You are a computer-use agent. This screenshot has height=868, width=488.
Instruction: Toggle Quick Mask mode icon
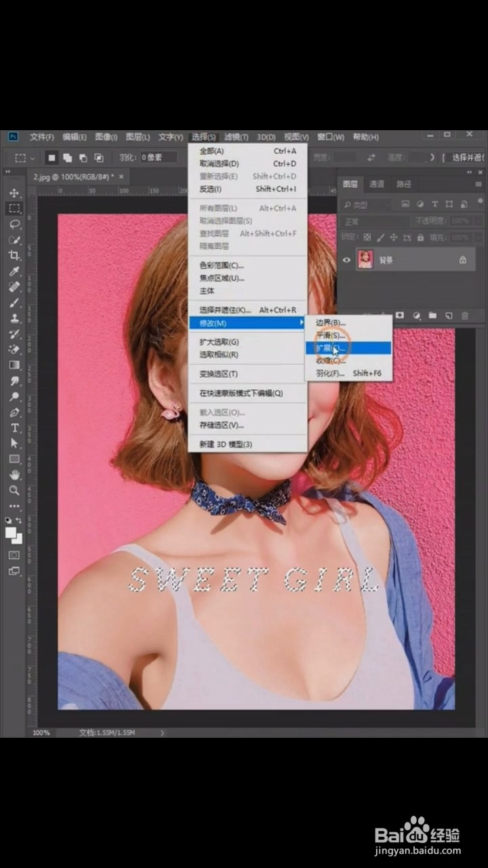[14, 555]
